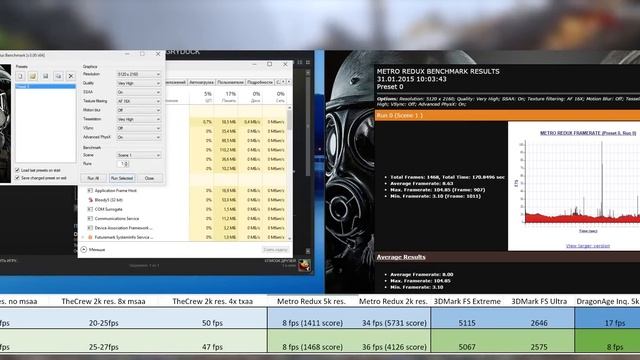Click the Task Manager scrollbar down arrow
Viewport: 640px width, 360px height.
290,238
